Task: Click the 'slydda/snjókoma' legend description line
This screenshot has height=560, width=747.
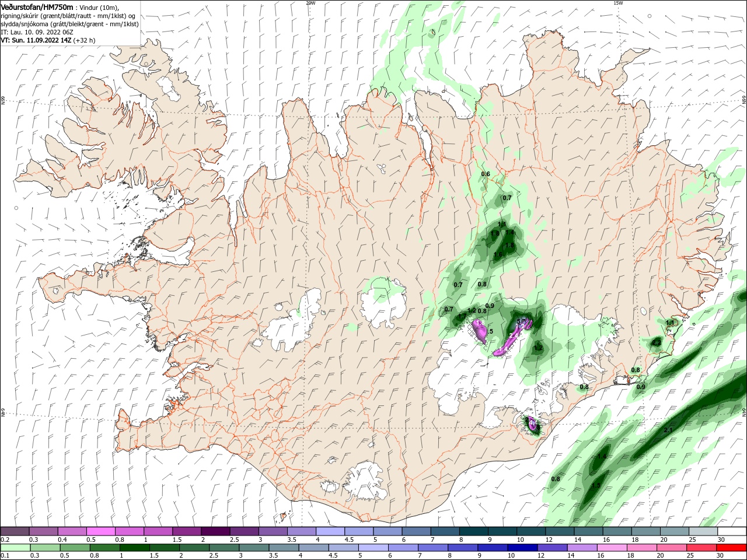Action: click(x=69, y=24)
